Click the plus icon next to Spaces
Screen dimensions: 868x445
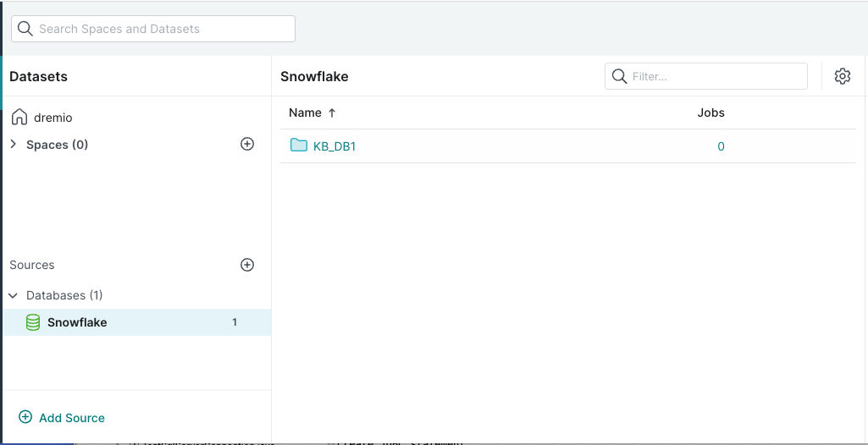point(247,145)
